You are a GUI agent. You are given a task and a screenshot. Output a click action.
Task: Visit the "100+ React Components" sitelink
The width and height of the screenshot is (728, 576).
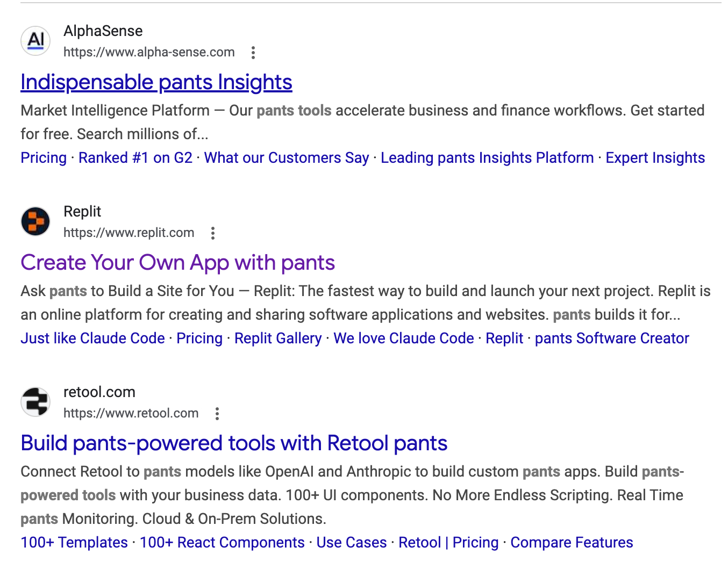(x=222, y=543)
